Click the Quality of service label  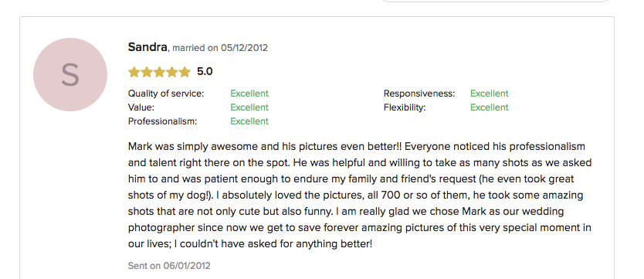point(166,94)
